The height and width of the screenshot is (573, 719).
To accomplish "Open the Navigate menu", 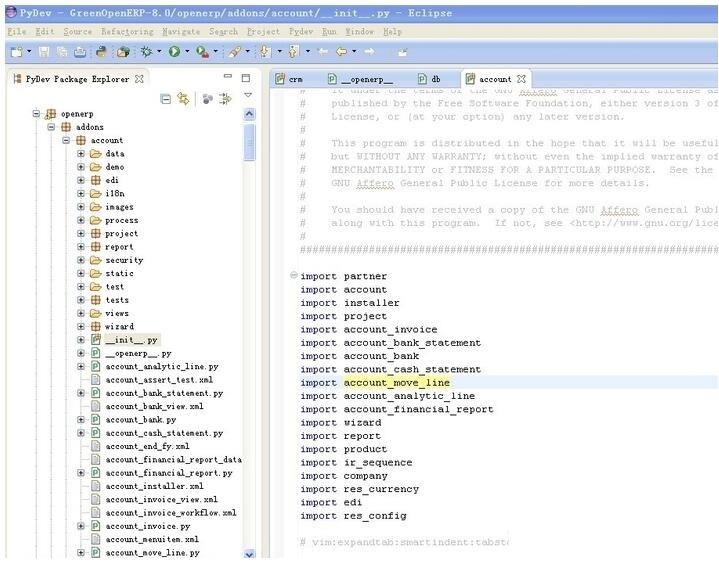I will point(181,32).
